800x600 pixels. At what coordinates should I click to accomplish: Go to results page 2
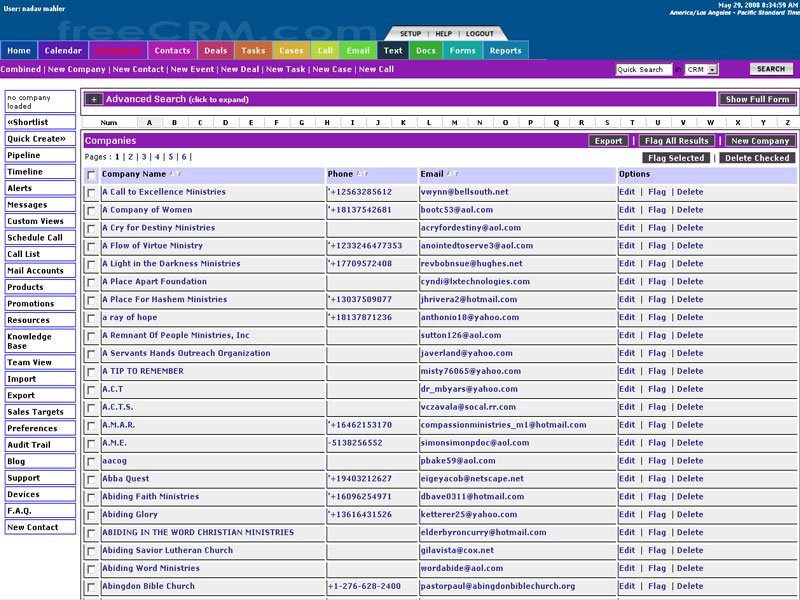(x=131, y=157)
